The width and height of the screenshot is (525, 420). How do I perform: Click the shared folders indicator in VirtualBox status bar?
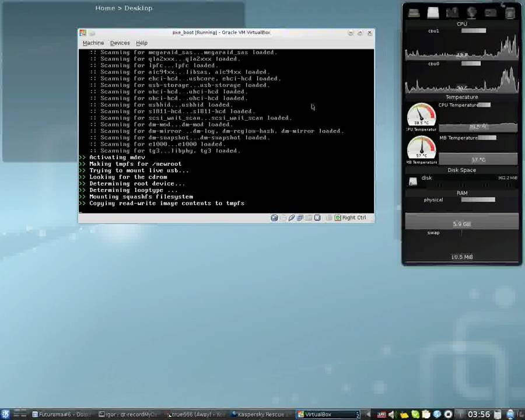click(x=309, y=218)
